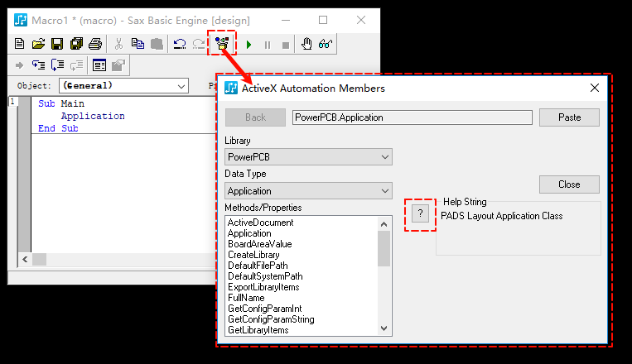The width and height of the screenshot is (632, 364).
Task: Open the ActiveX object browser icon
Action: point(221,44)
